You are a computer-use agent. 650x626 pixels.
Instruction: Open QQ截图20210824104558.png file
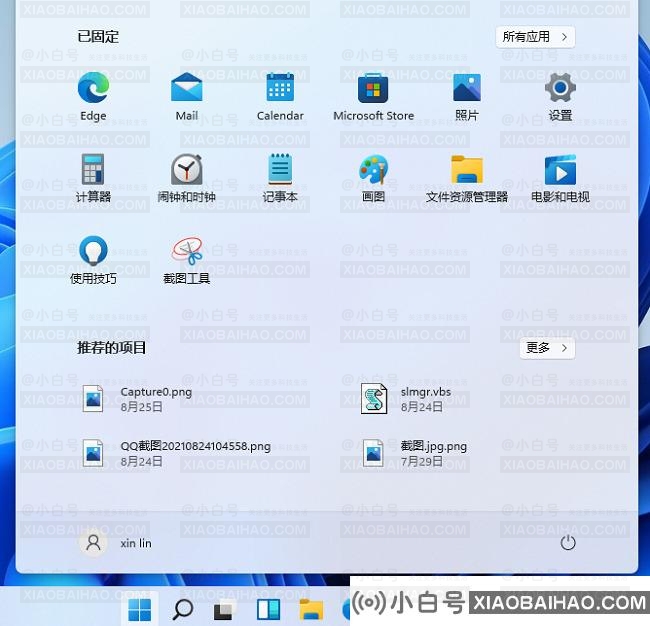177,453
